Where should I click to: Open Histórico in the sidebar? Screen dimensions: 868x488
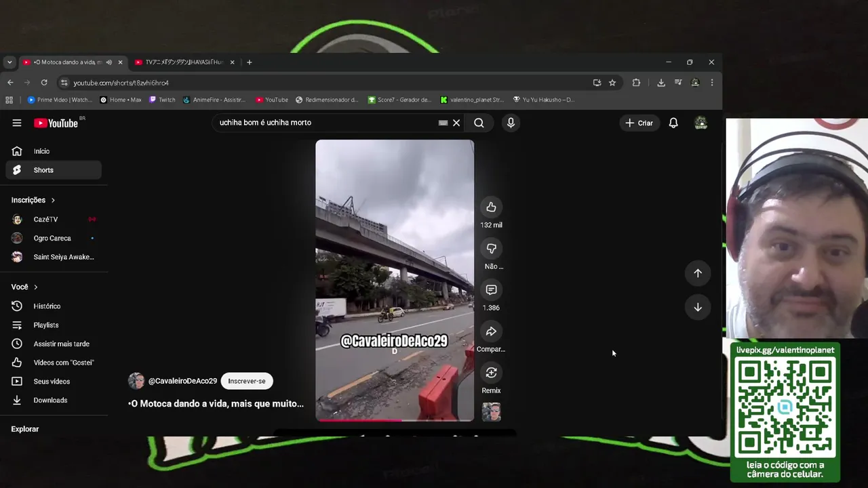54,306
